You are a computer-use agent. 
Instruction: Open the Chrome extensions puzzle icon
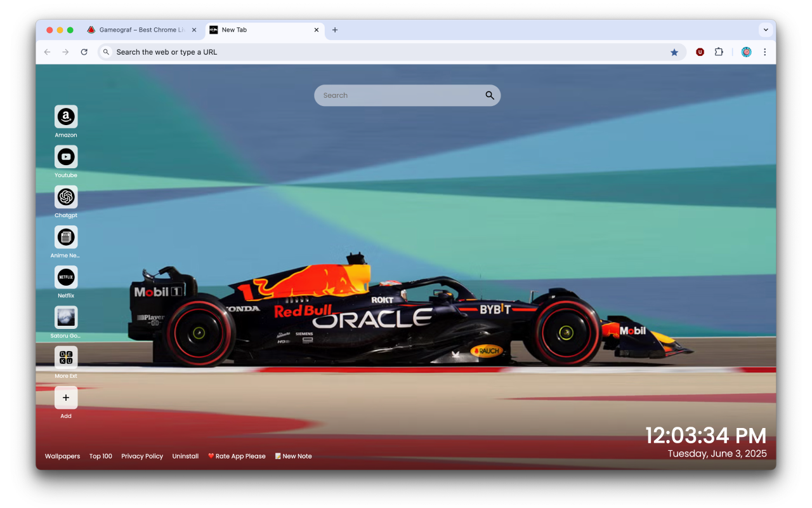719,51
